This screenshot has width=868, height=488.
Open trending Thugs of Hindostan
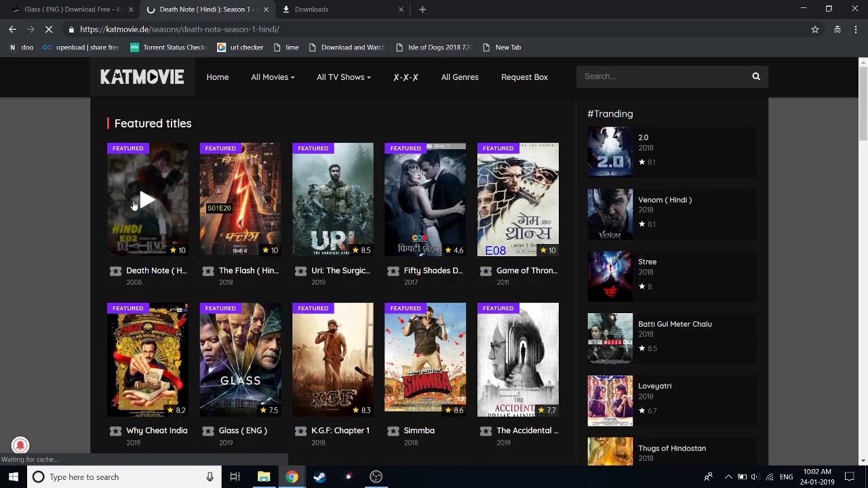click(x=672, y=452)
